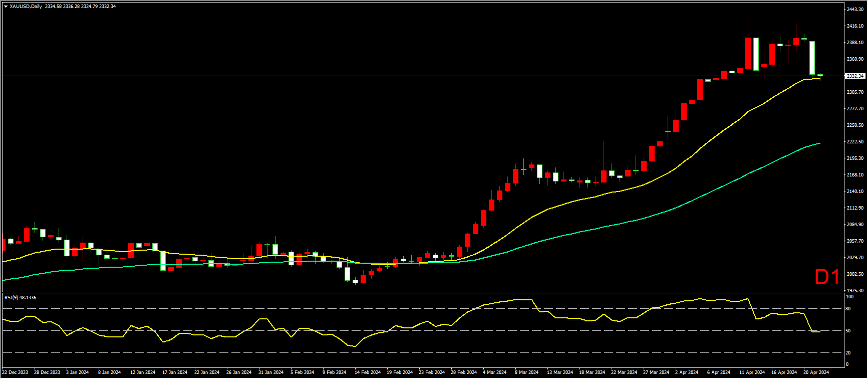
Task: Click the 2112.90 price axis label
Action: [x=855, y=208]
